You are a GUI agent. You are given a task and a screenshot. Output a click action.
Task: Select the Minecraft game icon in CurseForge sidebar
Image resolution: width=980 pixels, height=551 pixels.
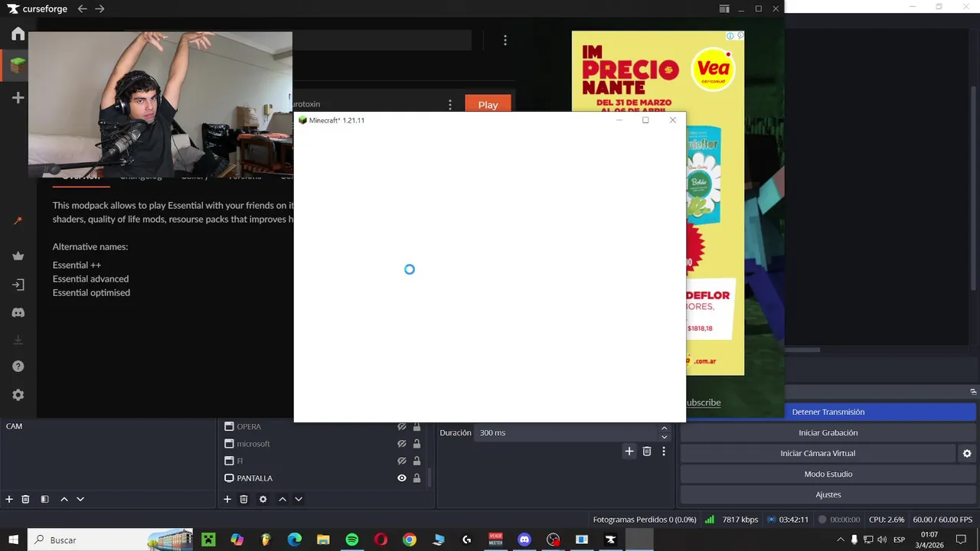click(18, 66)
